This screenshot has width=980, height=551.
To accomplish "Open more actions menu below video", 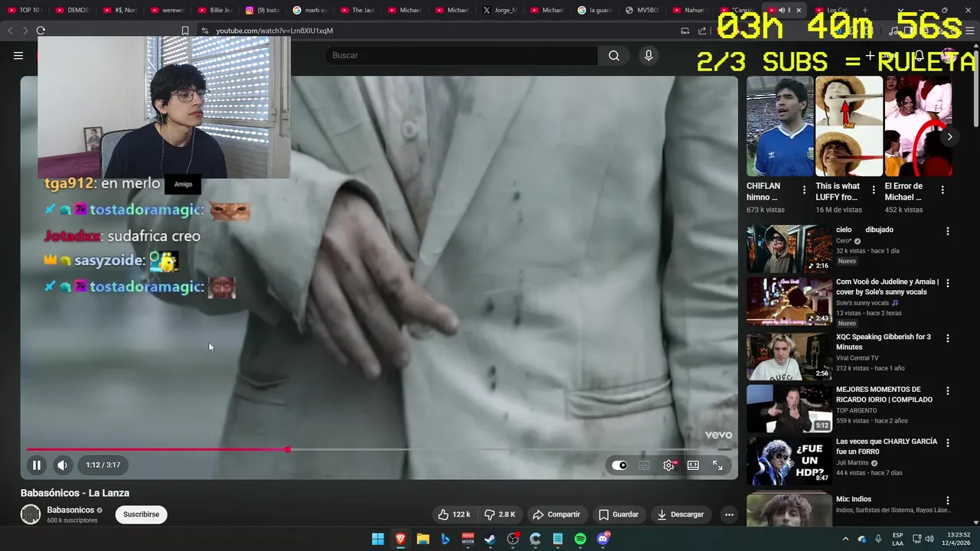I will 729,514.
